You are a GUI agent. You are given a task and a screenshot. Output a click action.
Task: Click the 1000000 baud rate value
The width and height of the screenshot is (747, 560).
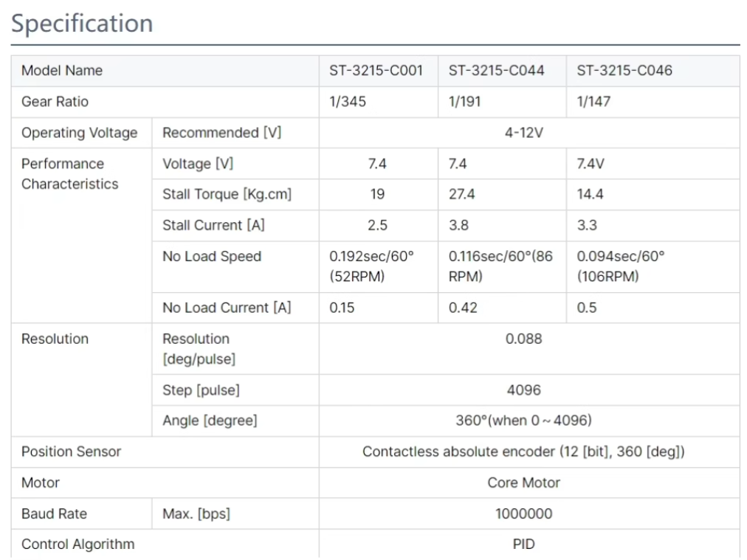coord(523,514)
